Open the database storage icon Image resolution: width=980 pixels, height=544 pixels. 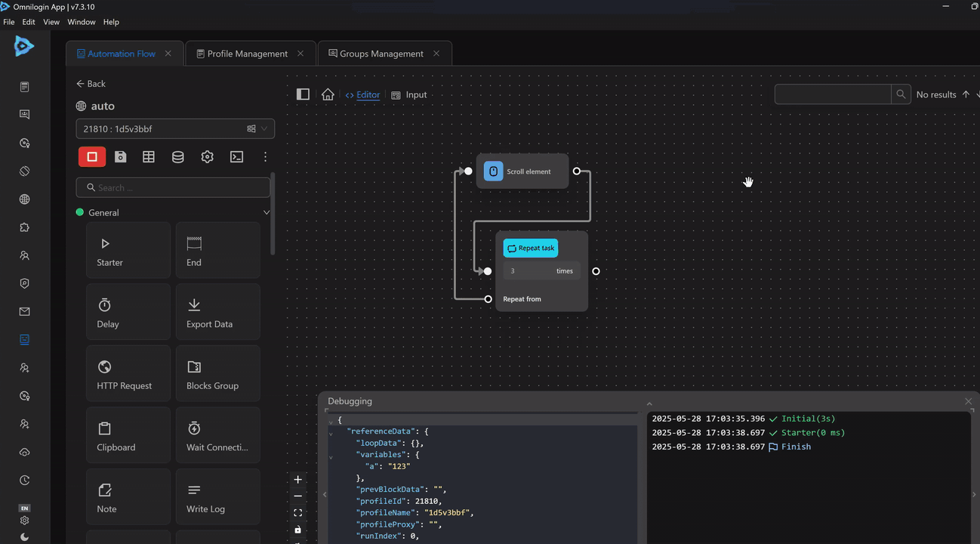click(x=177, y=156)
